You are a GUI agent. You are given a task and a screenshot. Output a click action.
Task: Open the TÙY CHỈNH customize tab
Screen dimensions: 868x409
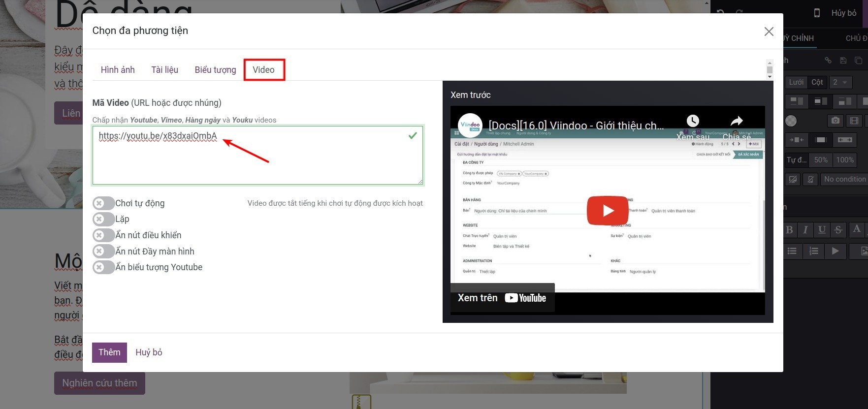coord(800,38)
